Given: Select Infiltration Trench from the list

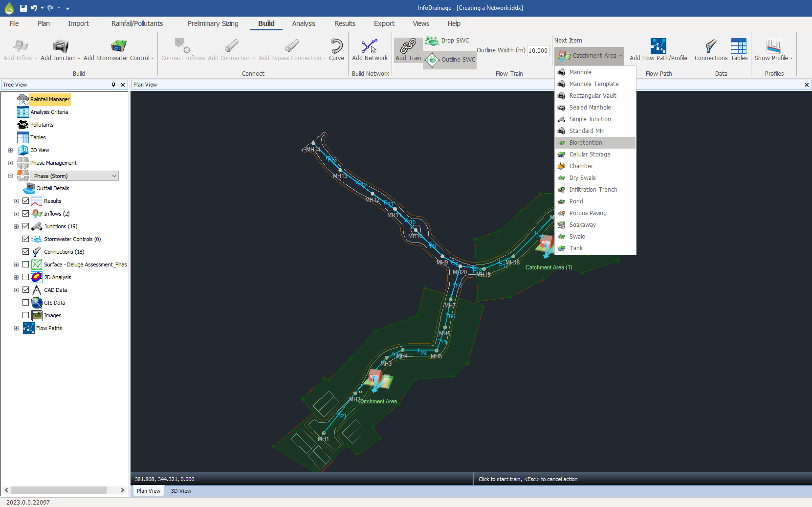Looking at the screenshot, I should pos(595,190).
